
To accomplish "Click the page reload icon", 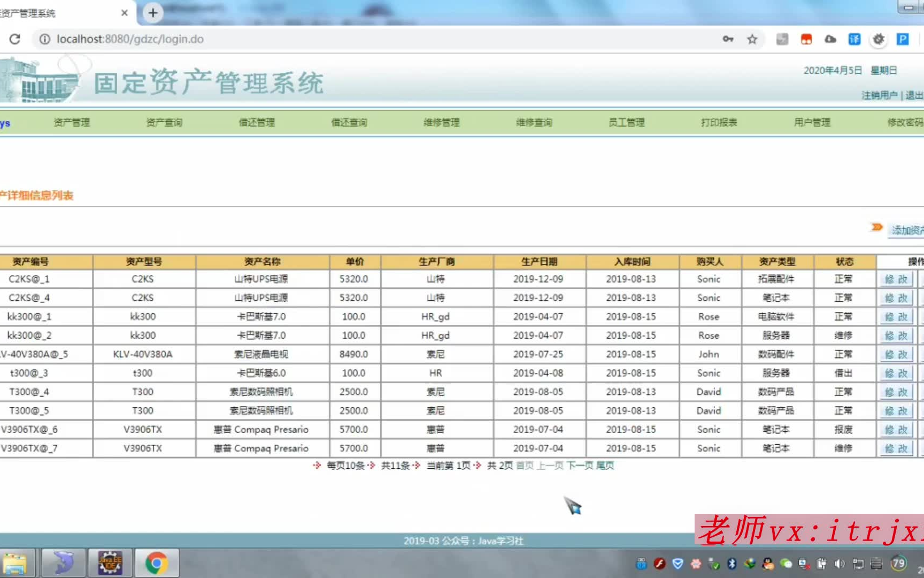I will [x=15, y=39].
